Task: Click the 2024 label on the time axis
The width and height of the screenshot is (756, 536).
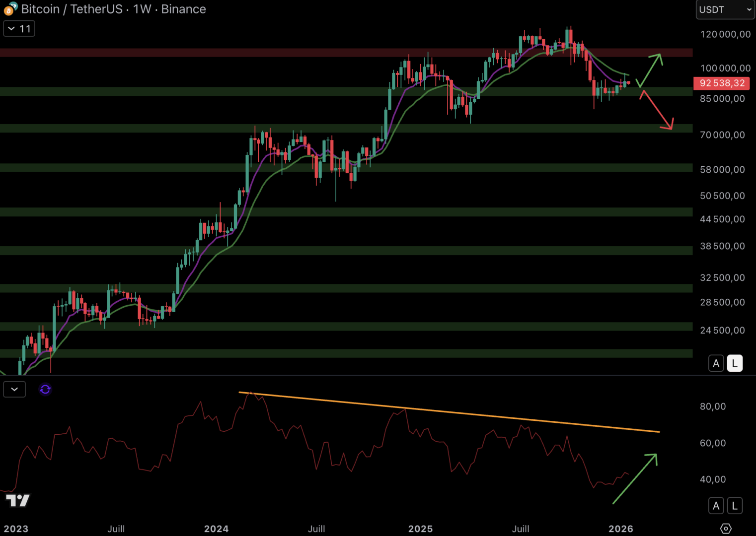Action: tap(217, 529)
